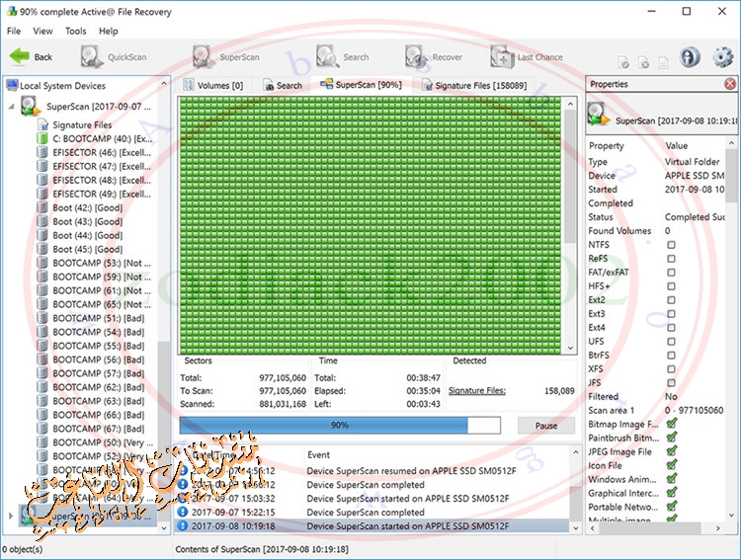
Task: Click the Value column header
Action: pyautogui.click(x=676, y=145)
